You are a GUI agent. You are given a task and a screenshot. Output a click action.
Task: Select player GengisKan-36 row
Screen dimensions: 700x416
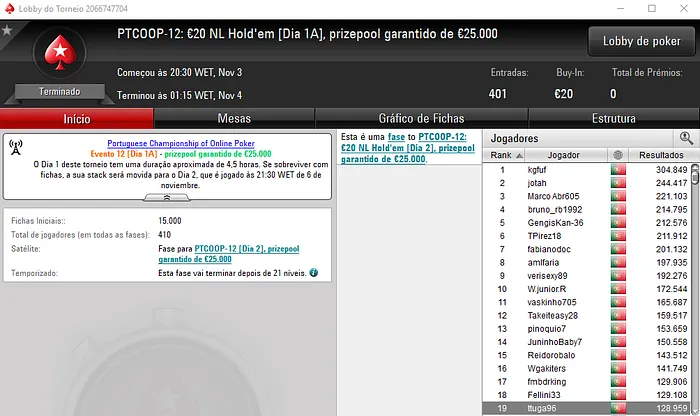coord(587,223)
